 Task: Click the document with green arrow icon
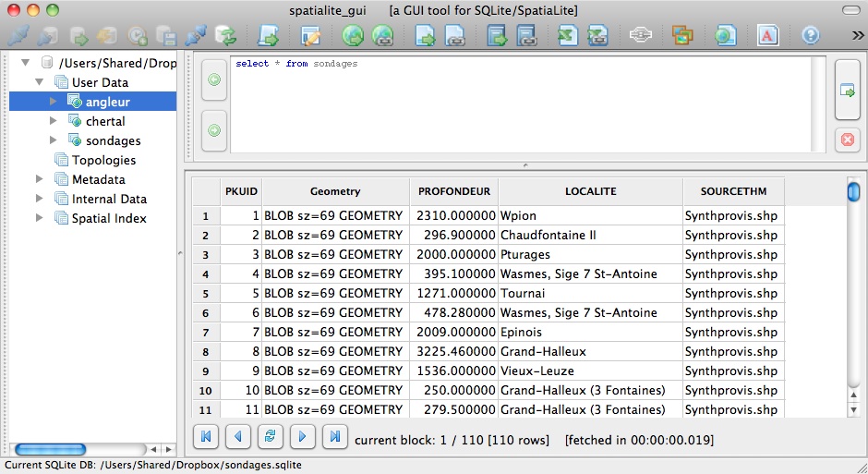(425, 36)
